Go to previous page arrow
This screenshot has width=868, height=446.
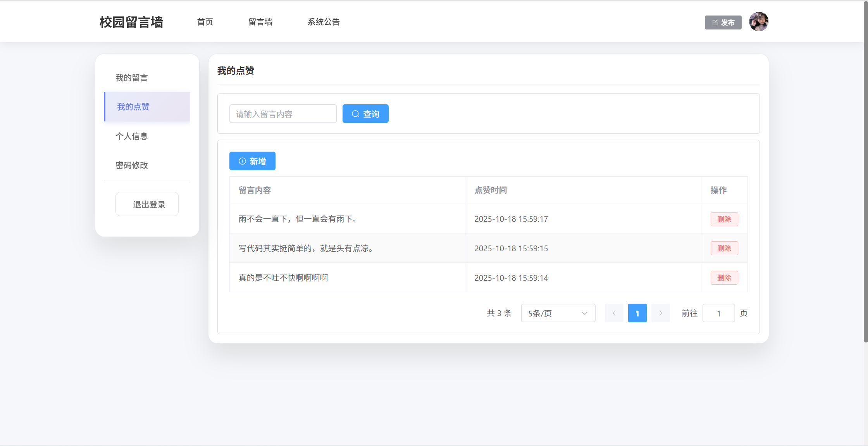point(614,313)
